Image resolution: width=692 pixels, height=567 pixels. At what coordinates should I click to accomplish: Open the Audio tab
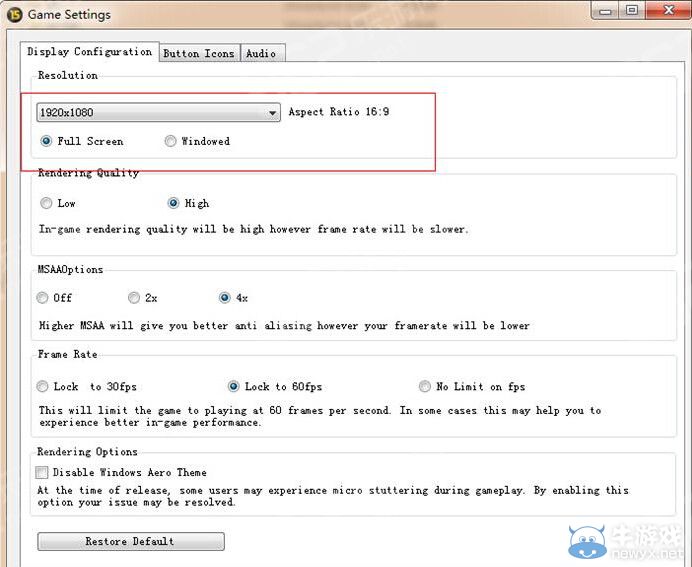pos(263,53)
